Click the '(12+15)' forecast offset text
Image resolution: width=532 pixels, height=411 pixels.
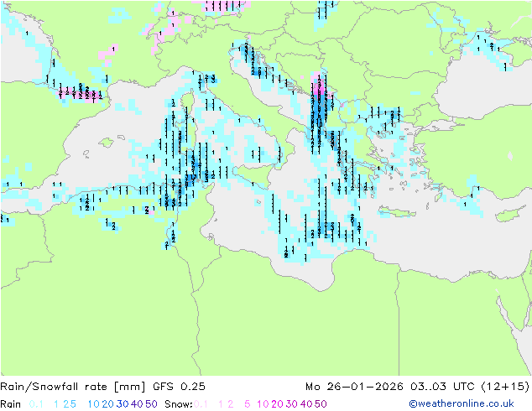click(x=505, y=387)
